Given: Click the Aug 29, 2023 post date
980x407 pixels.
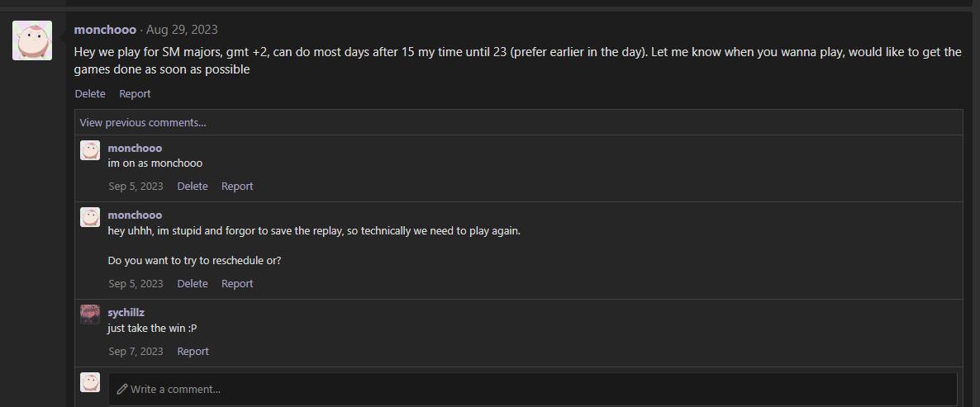Looking at the screenshot, I should pos(182,30).
